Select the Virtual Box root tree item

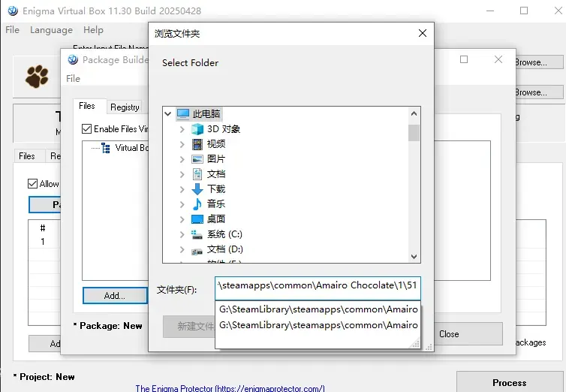131,148
